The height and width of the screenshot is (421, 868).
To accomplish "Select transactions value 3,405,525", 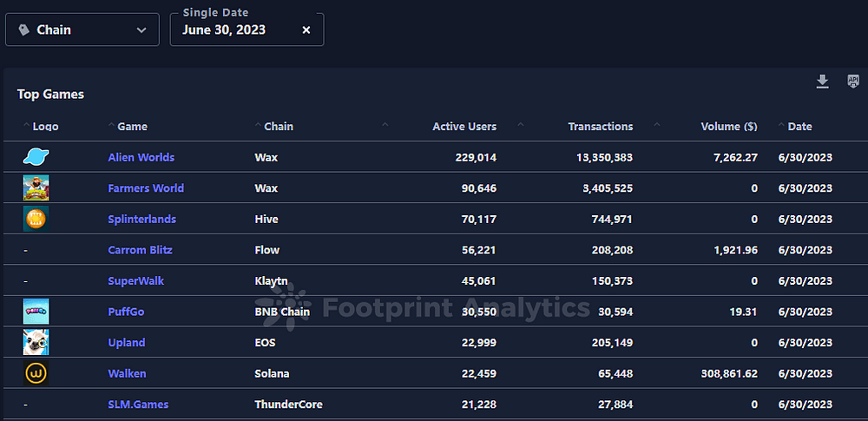I will tap(606, 188).
